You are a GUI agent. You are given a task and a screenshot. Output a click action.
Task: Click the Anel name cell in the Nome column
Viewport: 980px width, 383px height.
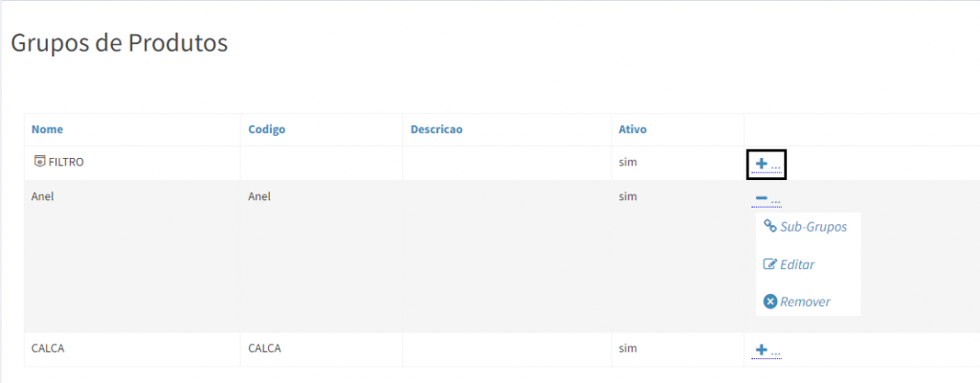pos(43,196)
